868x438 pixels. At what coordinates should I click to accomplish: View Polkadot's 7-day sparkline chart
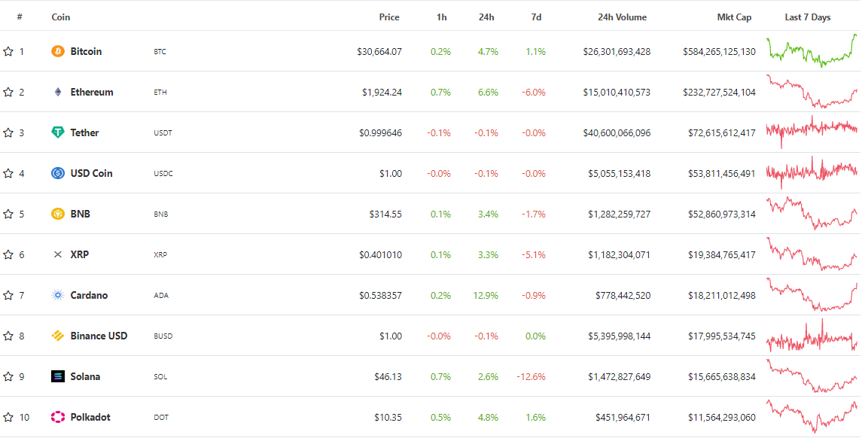coord(812,417)
